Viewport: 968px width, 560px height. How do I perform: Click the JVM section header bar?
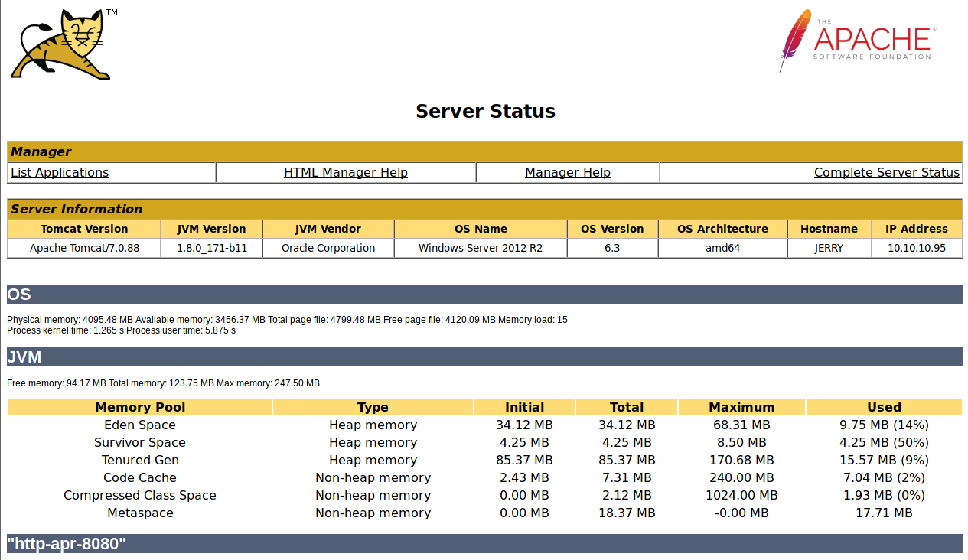(485, 357)
